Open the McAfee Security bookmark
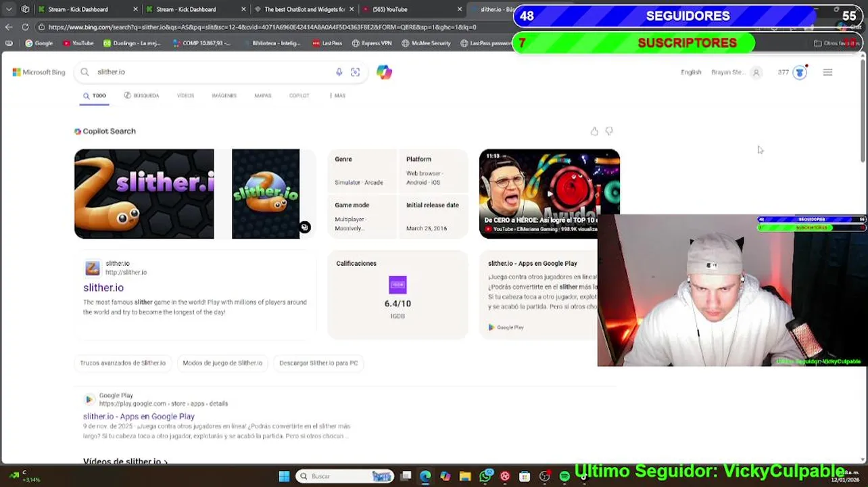Viewport: 868px width, 487px height. pos(426,43)
